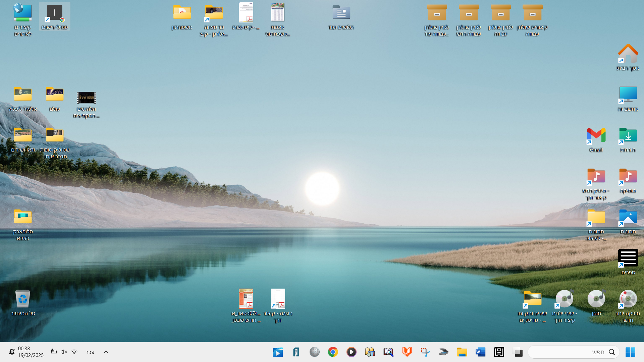The height and width of the screenshot is (362, 644).
Task: Toggle the muted volume icon in the tray
Action: point(64,352)
